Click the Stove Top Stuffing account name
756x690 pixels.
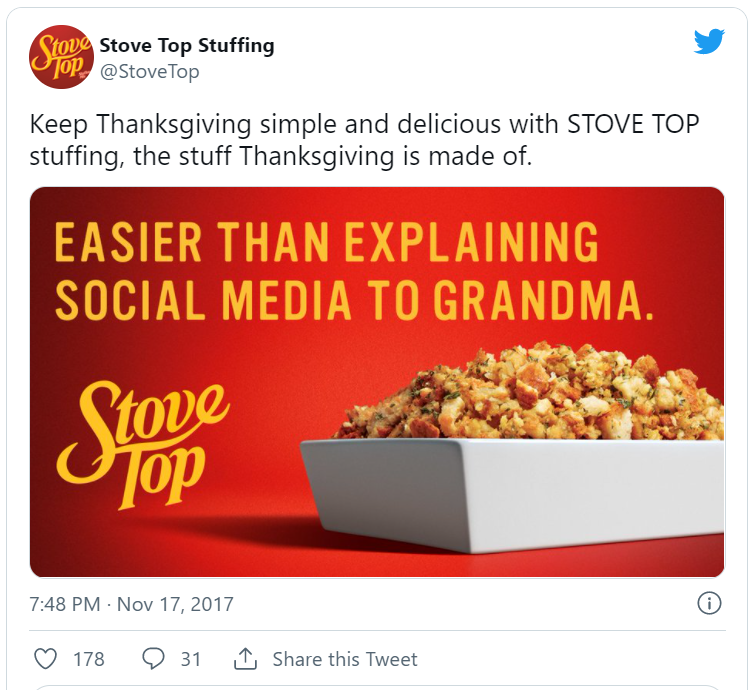coord(187,45)
